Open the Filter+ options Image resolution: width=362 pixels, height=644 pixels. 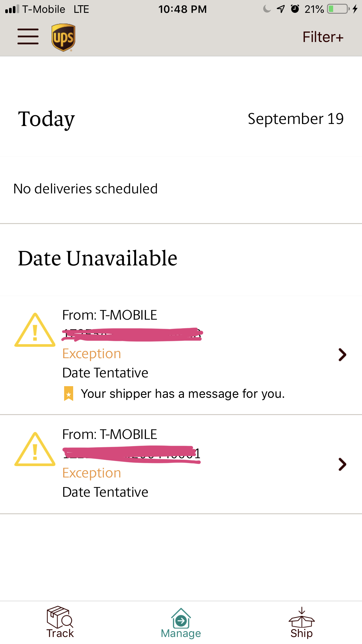click(x=323, y=37)
